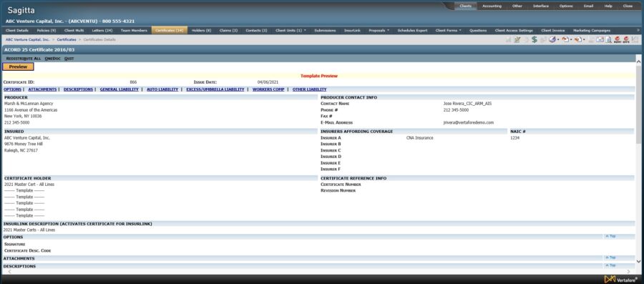Jump to Excess/Umbrella Liability section link
This screenshot has height=284, width=644.
pyautogui.click(x=215, y=89)
